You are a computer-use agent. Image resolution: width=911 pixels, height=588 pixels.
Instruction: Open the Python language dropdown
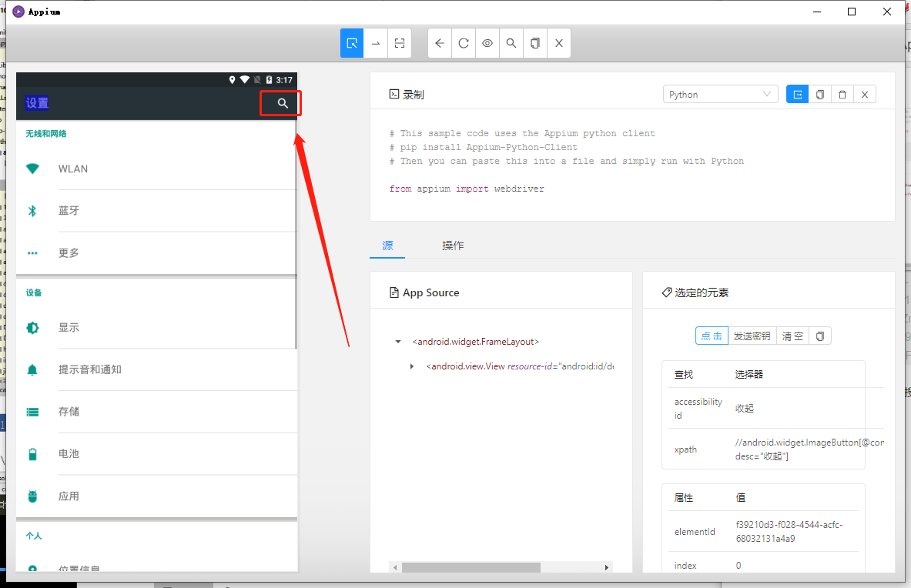(721, 94)
